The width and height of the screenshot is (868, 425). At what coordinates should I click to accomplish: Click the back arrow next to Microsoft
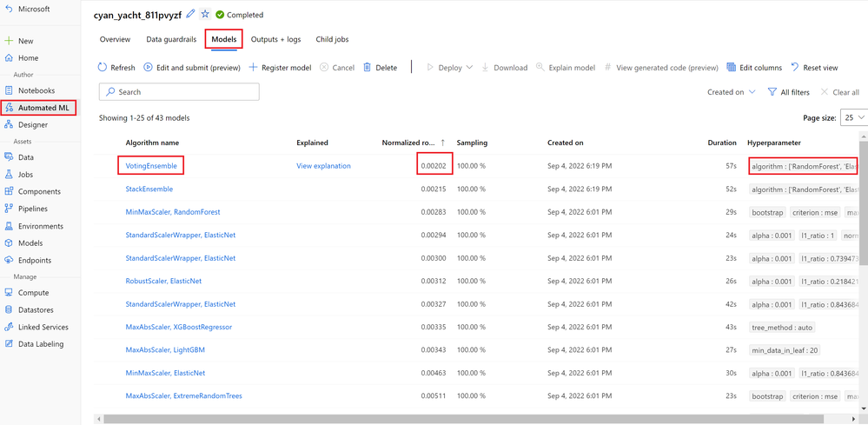(x=9, y=10)
